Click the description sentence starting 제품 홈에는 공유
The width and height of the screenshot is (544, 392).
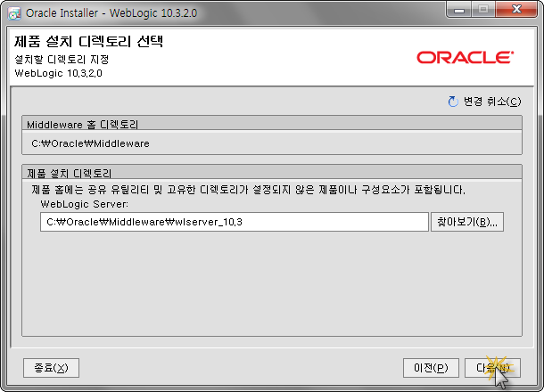pyautogui.click(x=248, y=190)
